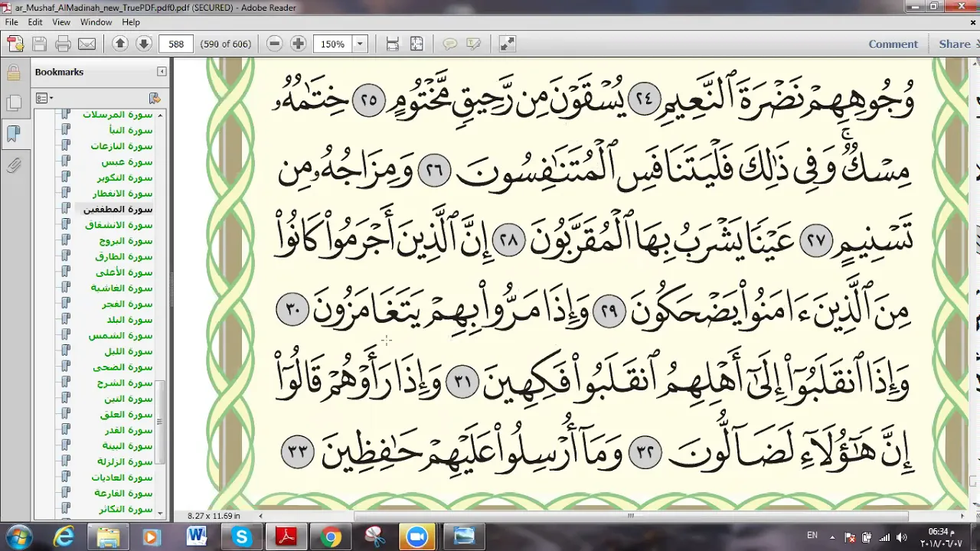Screen dimensions: 980x551
Task: Select the bookmark سورة الأعلى
Action: [x=124, y=272]
